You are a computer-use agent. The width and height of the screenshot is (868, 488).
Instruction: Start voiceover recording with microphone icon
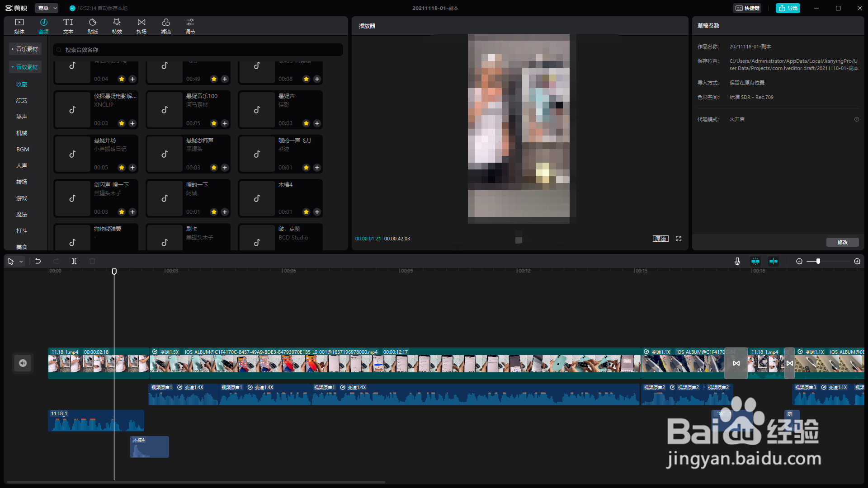[737, 261]
